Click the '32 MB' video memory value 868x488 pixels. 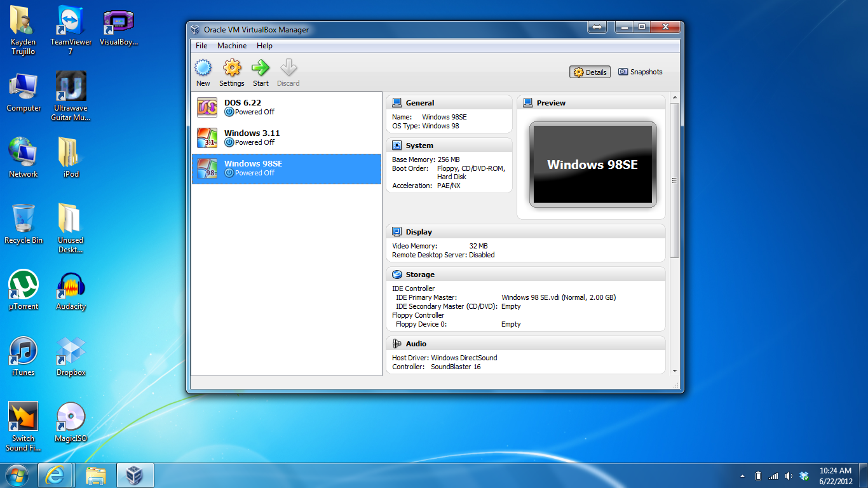pyautogui.click(x=478, y=246)
